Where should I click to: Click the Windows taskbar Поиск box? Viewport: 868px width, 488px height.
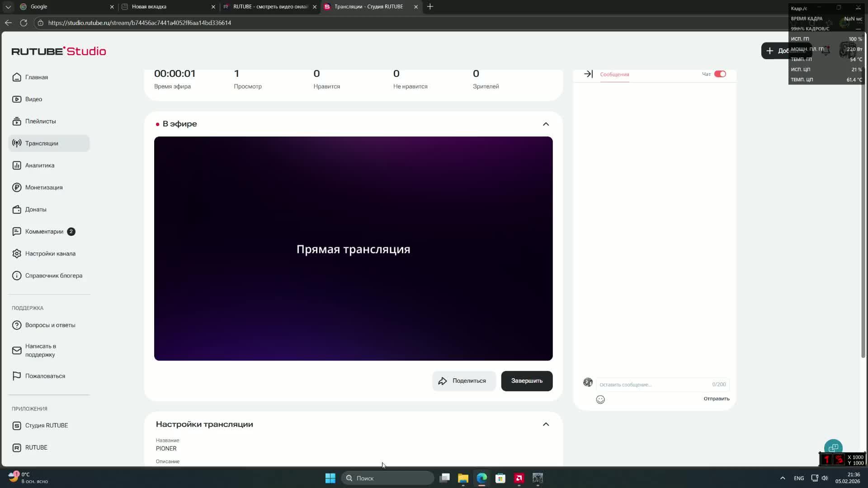pos(387,478)
